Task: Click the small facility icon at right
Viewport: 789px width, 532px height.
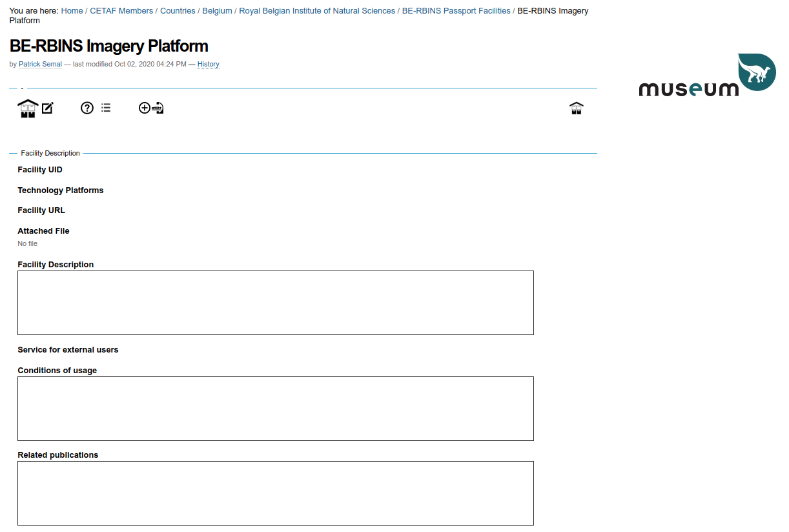Action: pyautogui.click(x=577, y=108)
